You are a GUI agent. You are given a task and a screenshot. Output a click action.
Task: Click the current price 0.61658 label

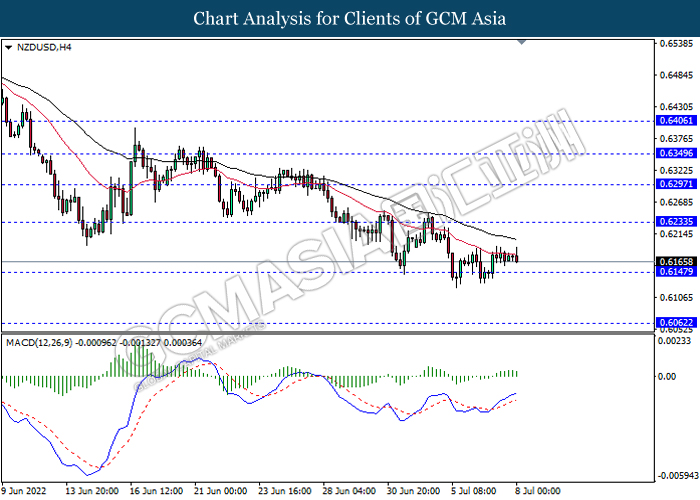pyautogui.click(x=676, y=262)
